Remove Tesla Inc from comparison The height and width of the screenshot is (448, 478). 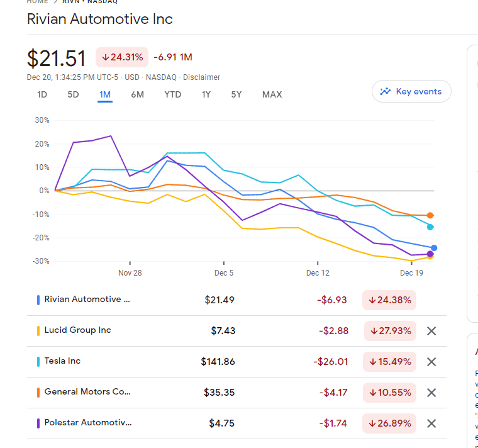tap(431, 362)
